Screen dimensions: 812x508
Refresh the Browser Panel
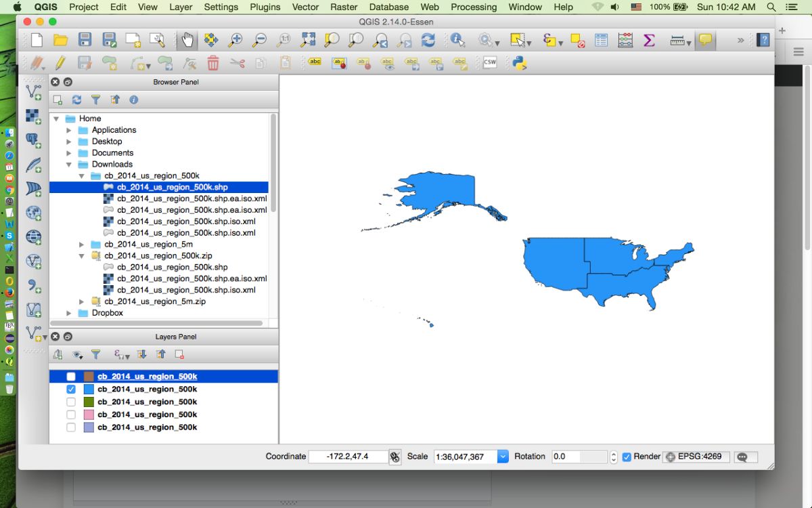point(76,100)
